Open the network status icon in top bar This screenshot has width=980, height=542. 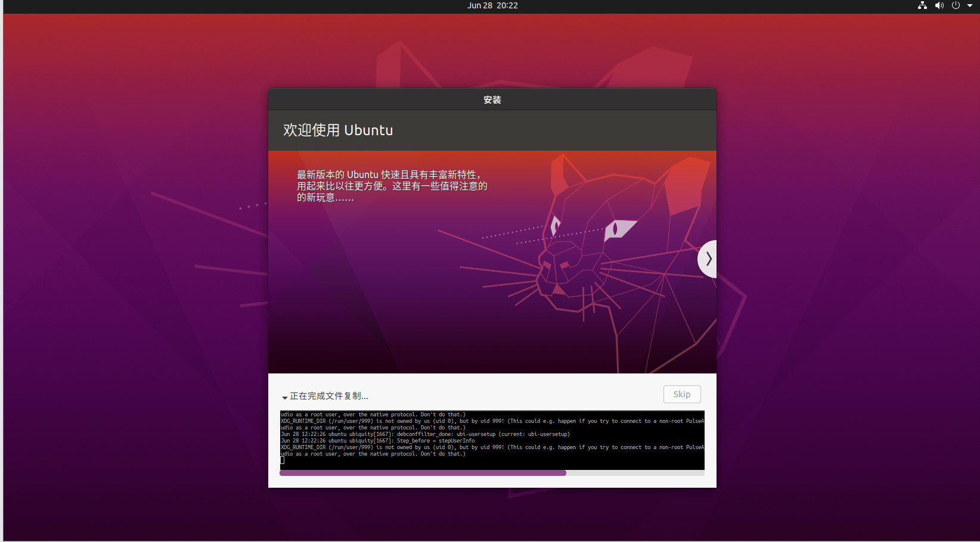click(922, 5)
